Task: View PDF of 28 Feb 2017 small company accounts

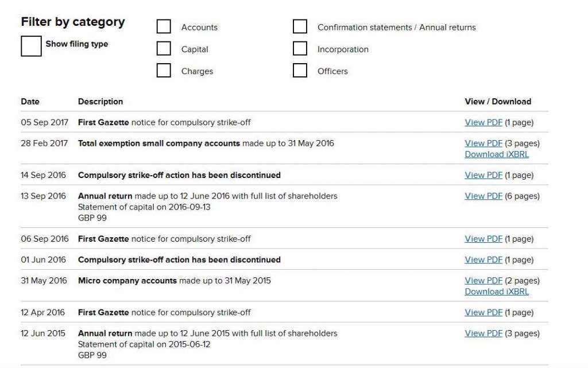Action: coord(483,143)
